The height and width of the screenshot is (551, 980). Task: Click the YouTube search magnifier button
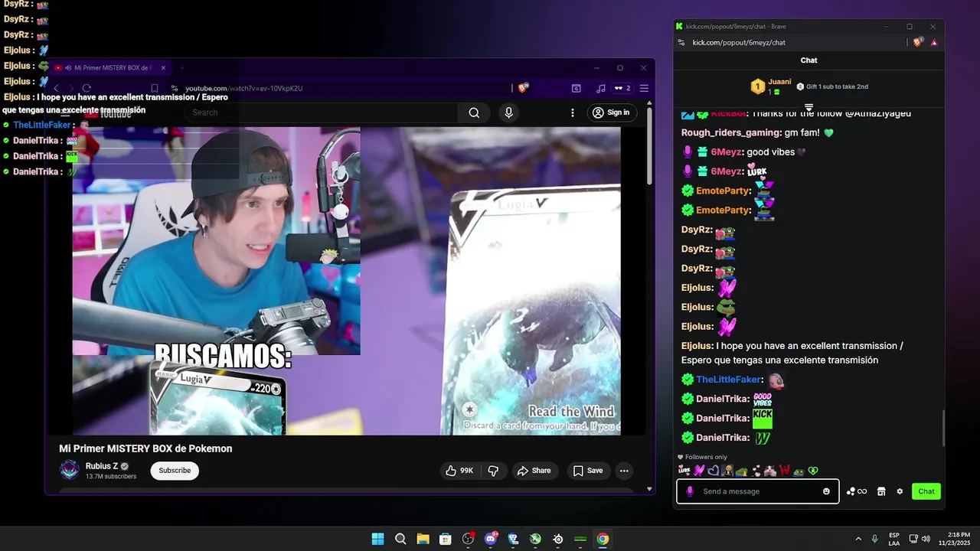point(474,112)
